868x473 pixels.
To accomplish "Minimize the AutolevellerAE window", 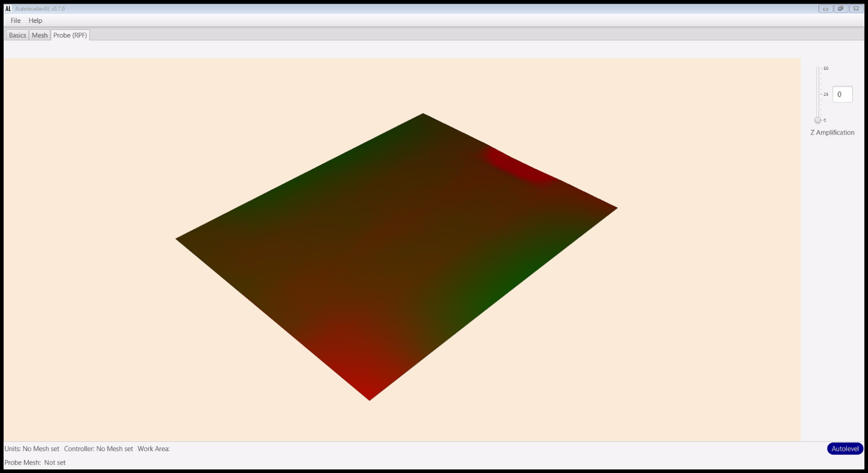I will point(825,8).
